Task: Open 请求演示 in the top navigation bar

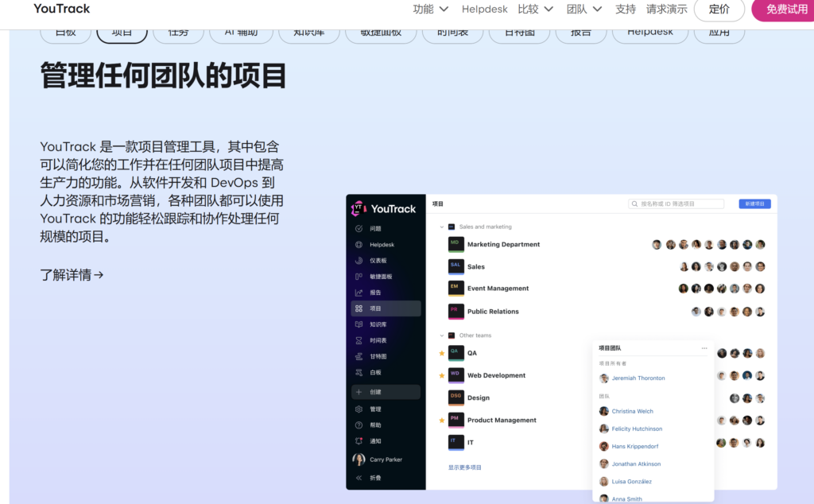Action: tap(667, 9)
